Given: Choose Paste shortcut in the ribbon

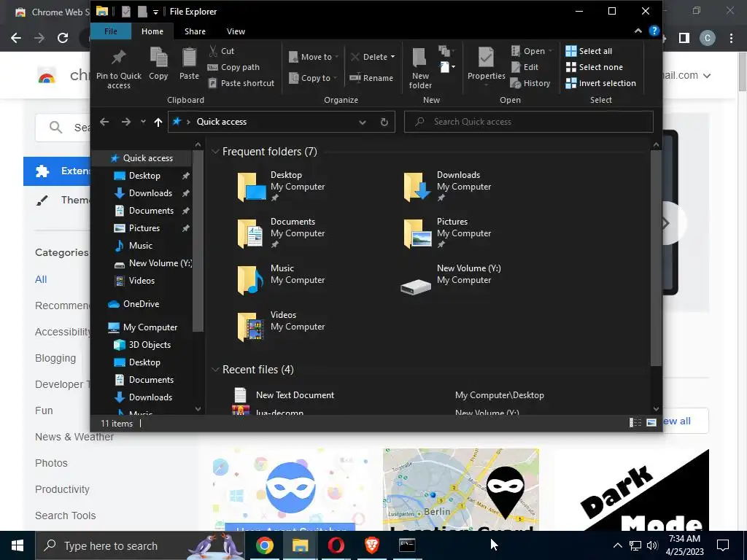Looking at the screenshot, I should 241,83.
